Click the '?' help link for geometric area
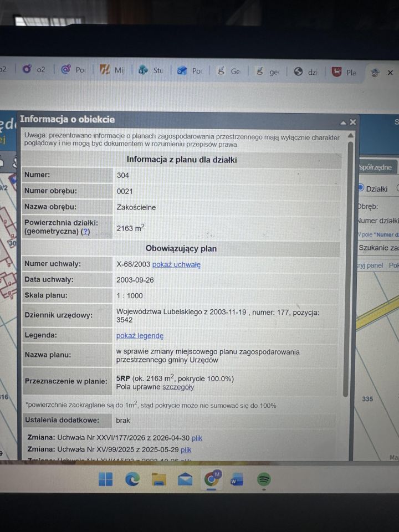 [x=86, y=232]
